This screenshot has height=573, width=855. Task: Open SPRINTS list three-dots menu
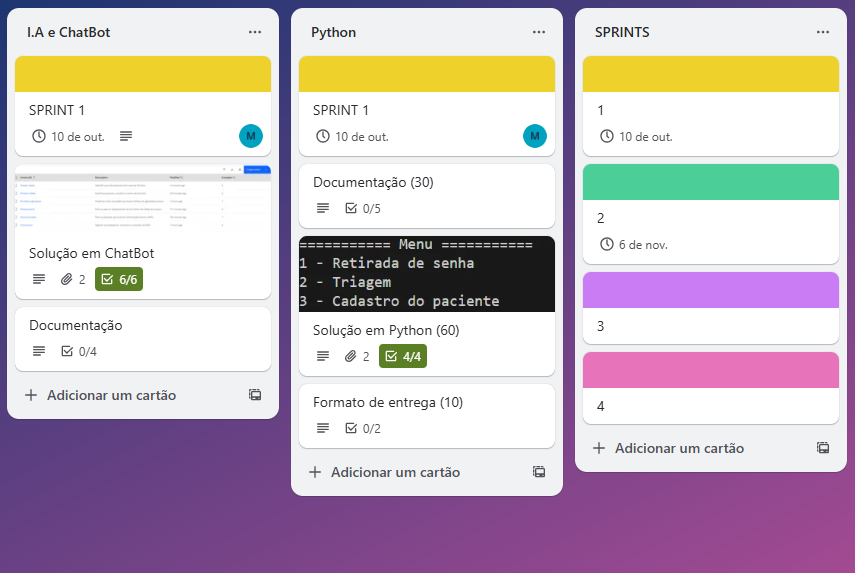(x=823, y=32)
